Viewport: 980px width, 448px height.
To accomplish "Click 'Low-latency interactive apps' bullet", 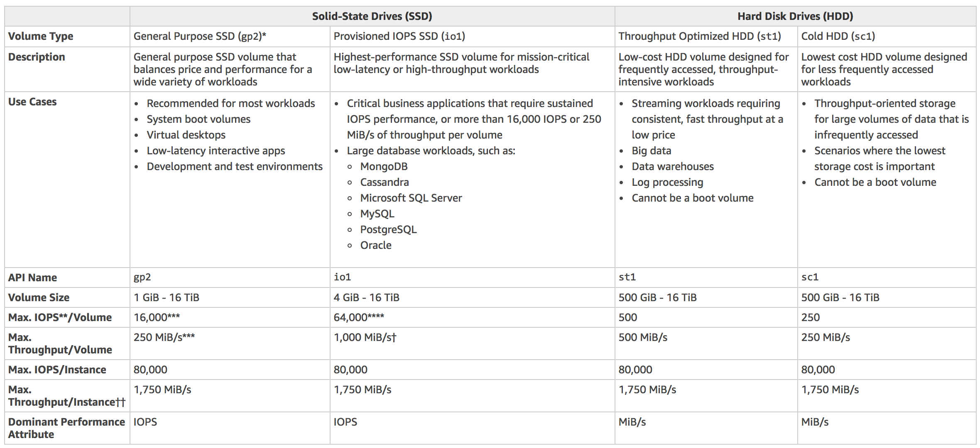I will tap(216, 151).
